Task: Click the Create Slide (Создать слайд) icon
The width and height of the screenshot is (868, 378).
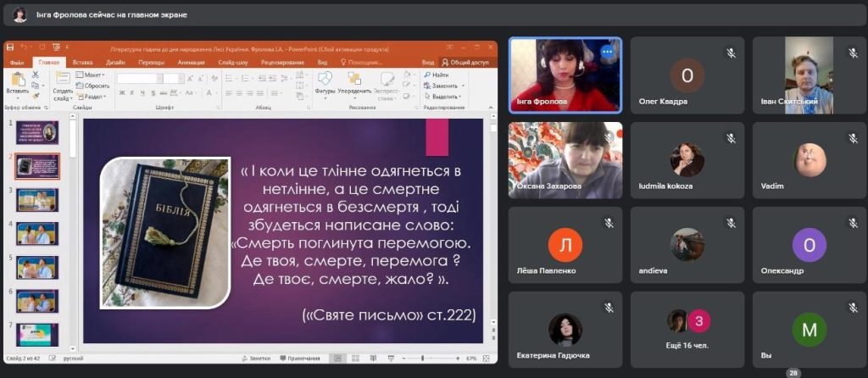Action: pos(63,81)
